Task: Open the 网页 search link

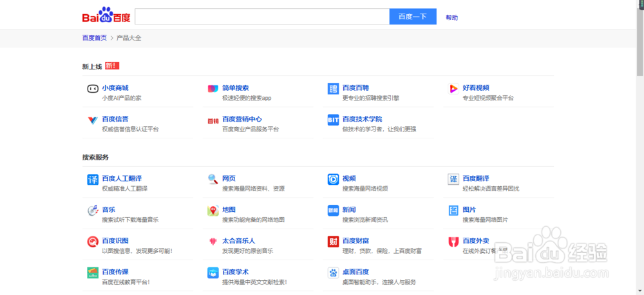Action: [229, 178]
